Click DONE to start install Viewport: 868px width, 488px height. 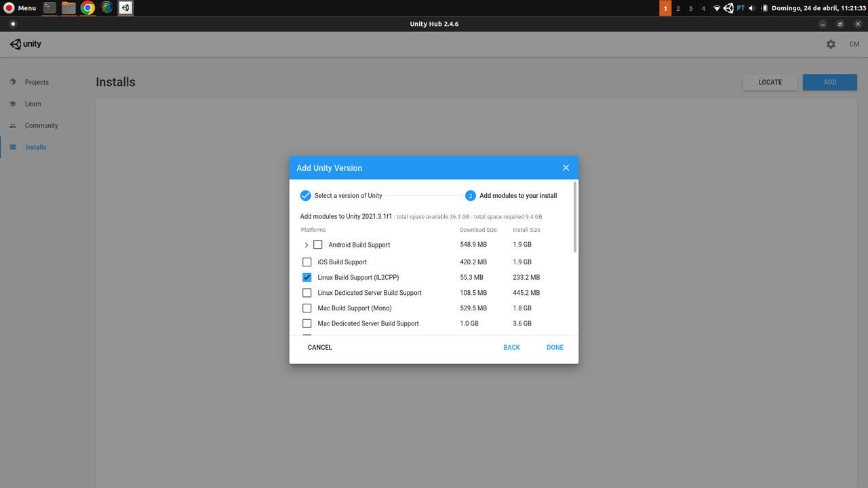coord(555,347)
